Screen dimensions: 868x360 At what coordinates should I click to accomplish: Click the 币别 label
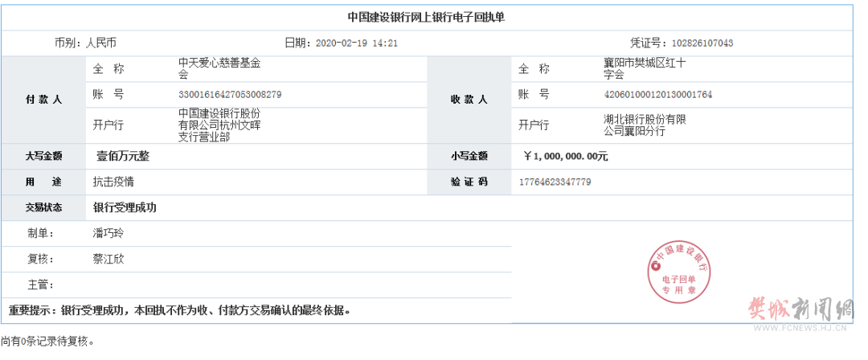pos(68,43)
